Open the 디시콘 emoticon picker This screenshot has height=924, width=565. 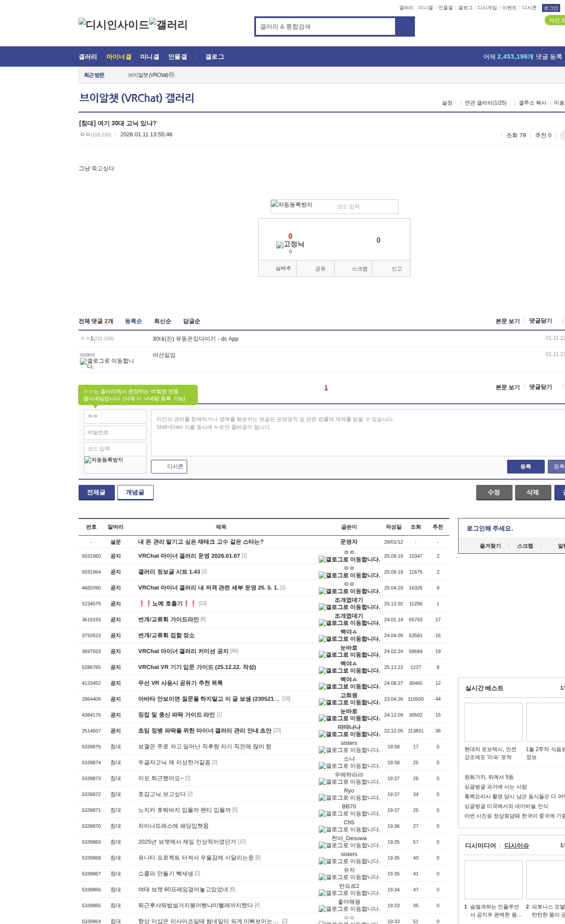[169, 466]
